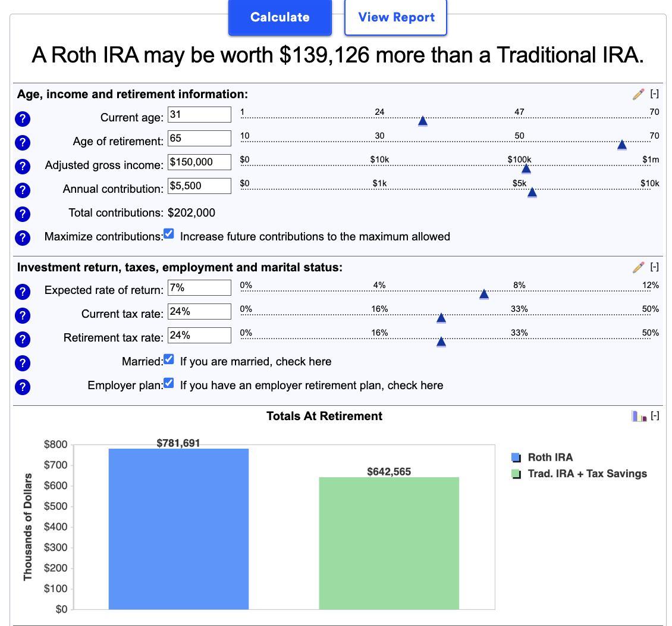Click the Retirement tax rate slider handle
The width and height of the screenshot is (672, 626).
pyautogui.click(x=441, y=342)
